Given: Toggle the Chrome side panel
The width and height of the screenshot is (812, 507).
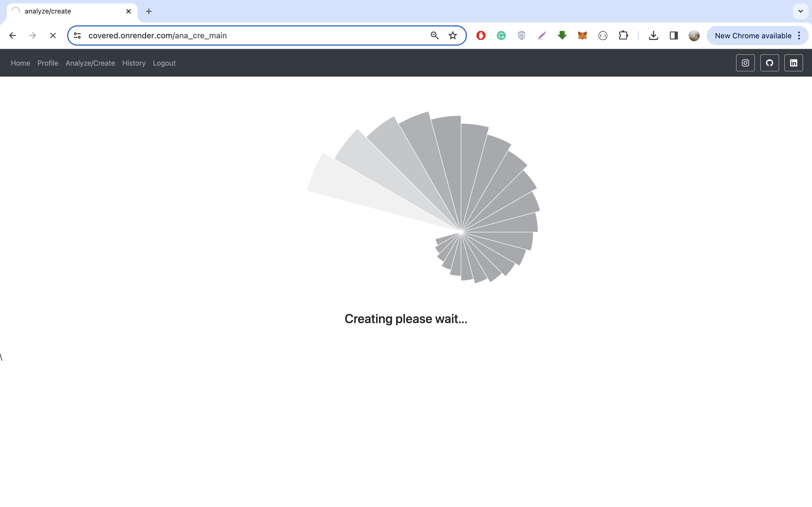Looking at the screenshot, I should tap(673, 35).
